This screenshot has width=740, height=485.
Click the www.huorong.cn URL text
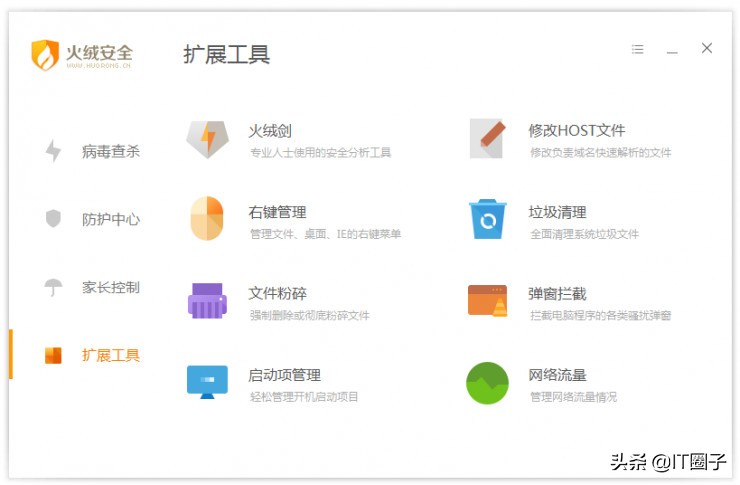point(99,66)
